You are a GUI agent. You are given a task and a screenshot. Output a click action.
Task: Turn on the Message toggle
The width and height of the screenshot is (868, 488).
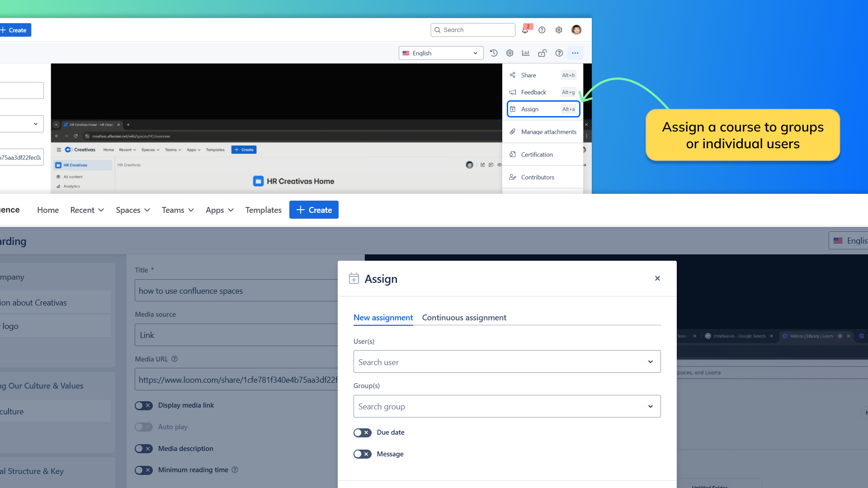362,455
